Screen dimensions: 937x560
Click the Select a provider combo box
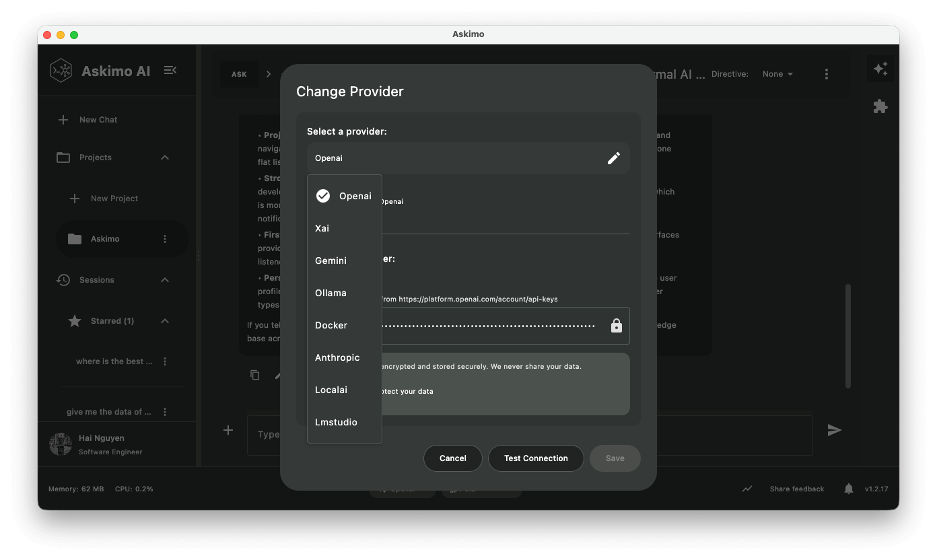468,158
